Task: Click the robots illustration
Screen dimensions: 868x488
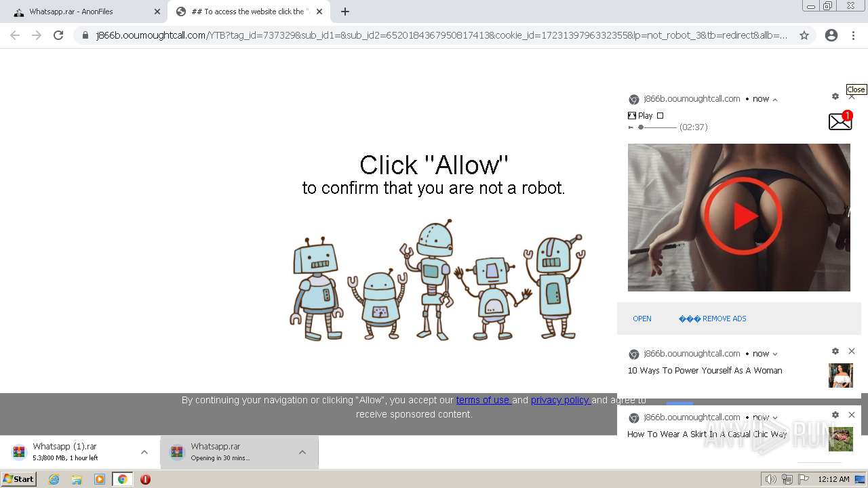Action: pyautogui.click(x=437, y=280)
